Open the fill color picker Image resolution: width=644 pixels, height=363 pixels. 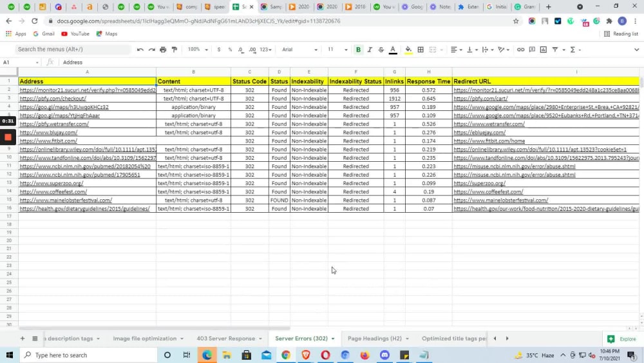click(x=408, y=50)
